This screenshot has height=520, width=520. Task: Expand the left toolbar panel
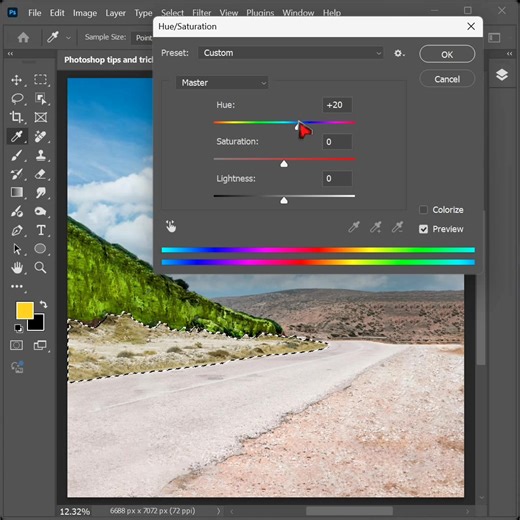(10, 54)
